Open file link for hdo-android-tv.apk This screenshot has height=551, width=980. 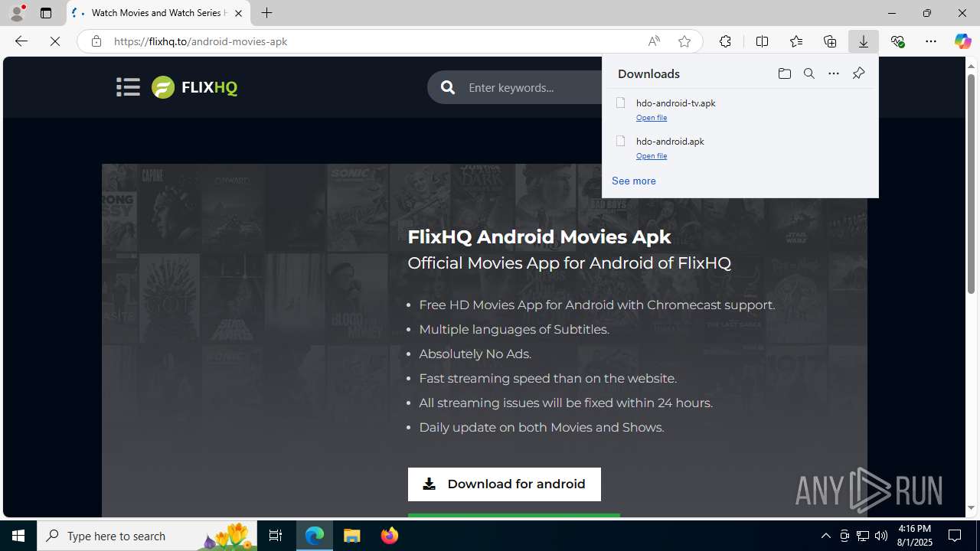tap(652, 117)
